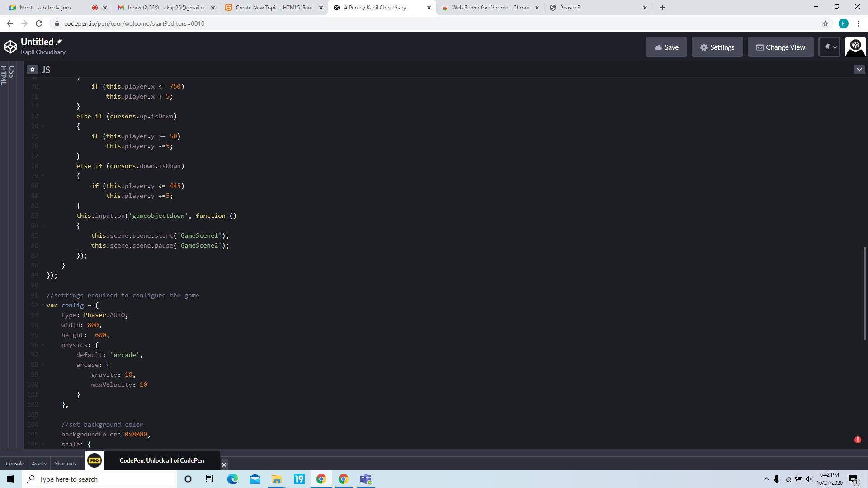The width and height of the screenshot is (868, 488).
Task: Open JS editor settings gear
Action: (33, 70)
